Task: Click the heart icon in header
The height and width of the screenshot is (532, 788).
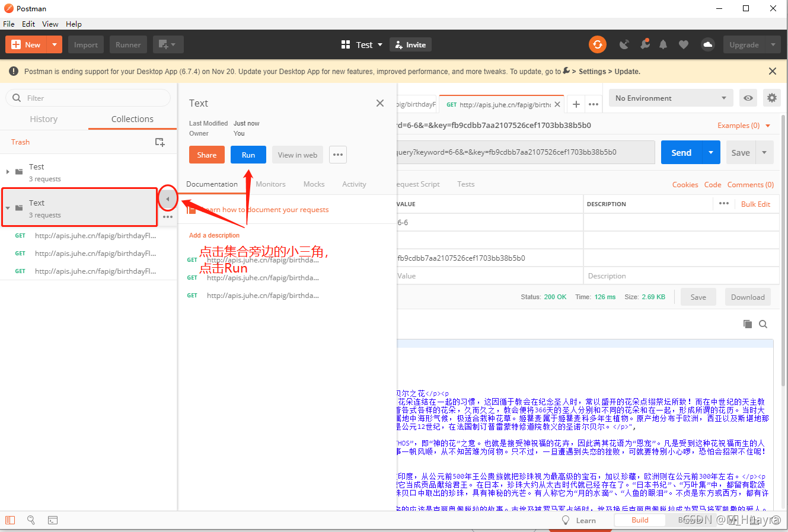Action: (684, 44)
